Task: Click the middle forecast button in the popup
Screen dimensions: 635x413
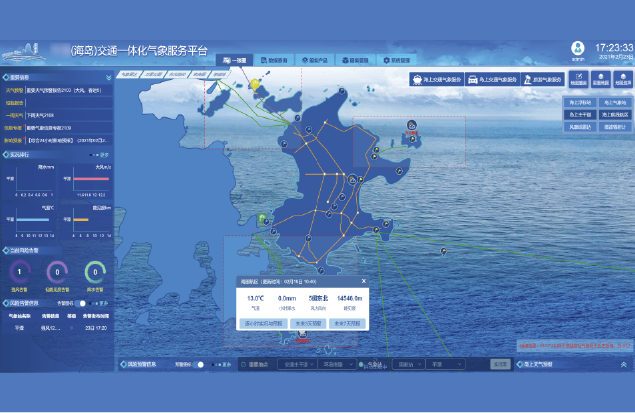Action: click(308, 324)
